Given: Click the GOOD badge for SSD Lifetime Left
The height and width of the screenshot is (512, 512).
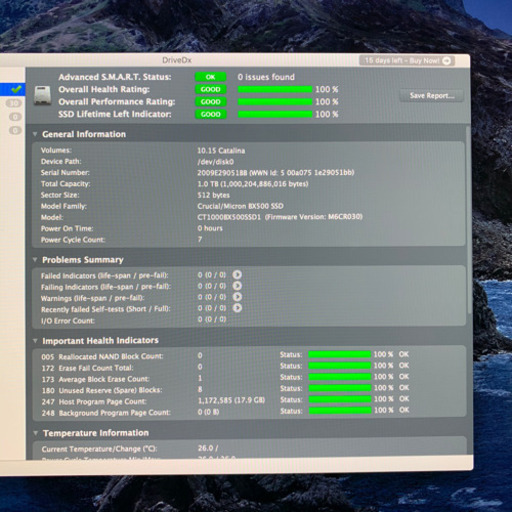Looking at the screenshot, I should pyautogui.click(x=210, y=114).
